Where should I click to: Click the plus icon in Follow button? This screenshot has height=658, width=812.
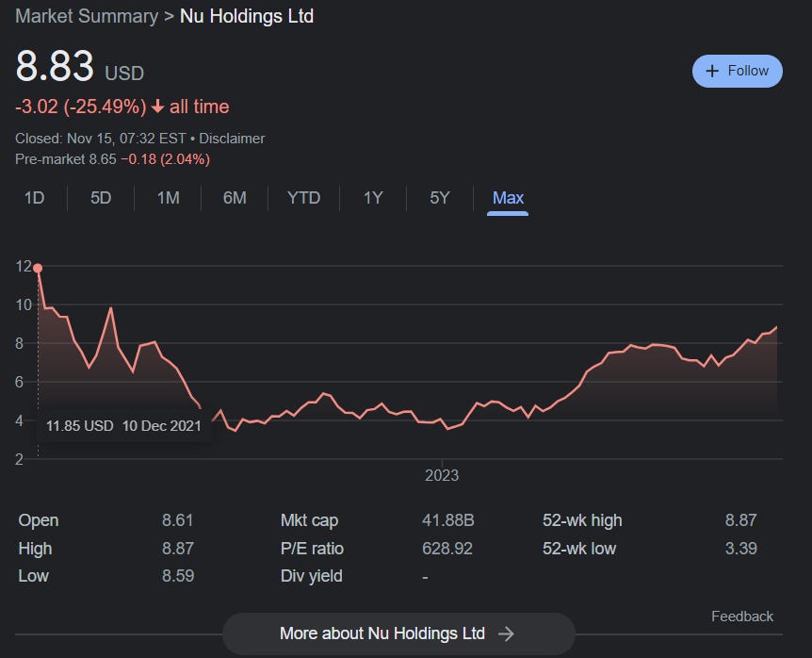712,71
